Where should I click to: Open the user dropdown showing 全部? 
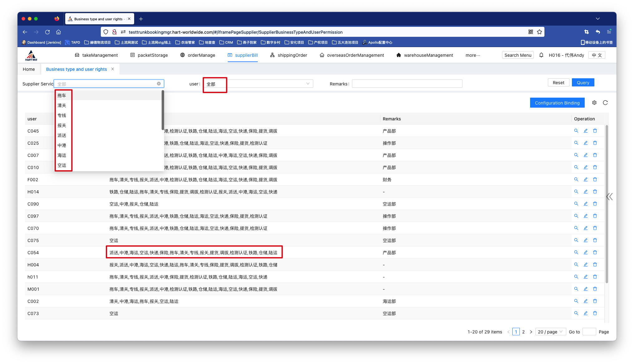(x=258, y=84)
